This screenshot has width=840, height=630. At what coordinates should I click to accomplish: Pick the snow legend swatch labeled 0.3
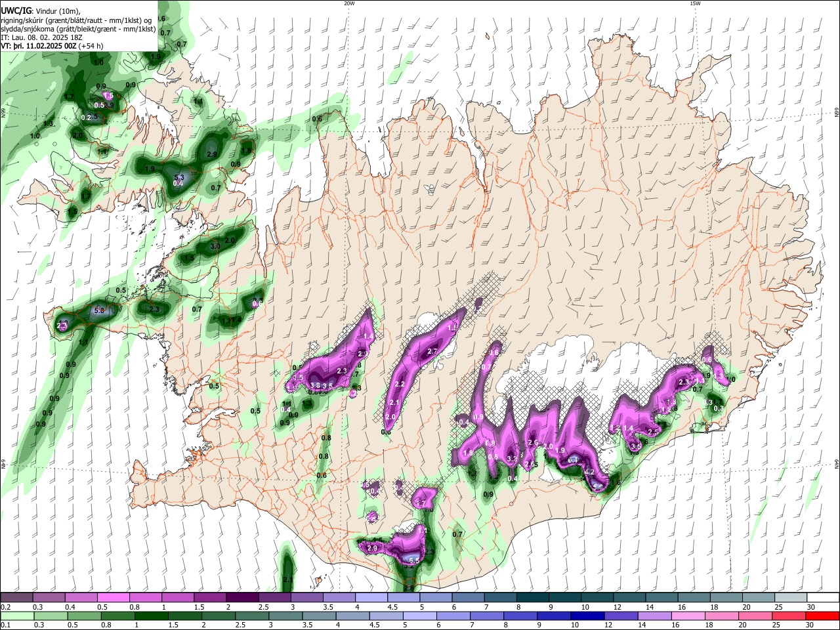tap(49, 598)
